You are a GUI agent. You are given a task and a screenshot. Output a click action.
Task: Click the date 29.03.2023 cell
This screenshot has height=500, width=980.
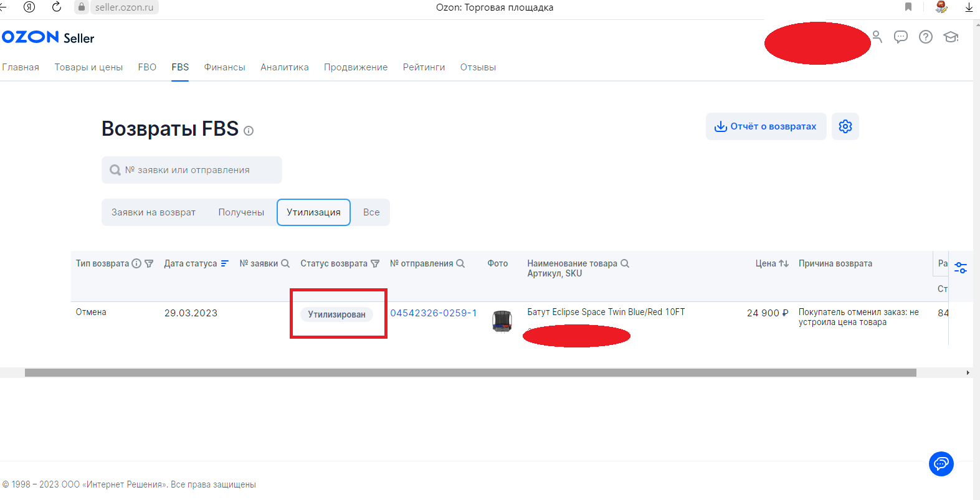tap(191, 313)
